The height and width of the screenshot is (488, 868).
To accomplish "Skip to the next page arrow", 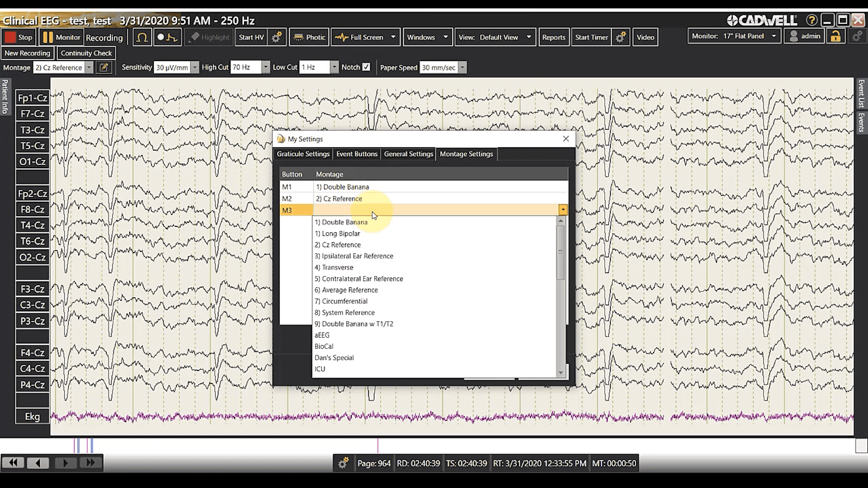I will 65,463.
